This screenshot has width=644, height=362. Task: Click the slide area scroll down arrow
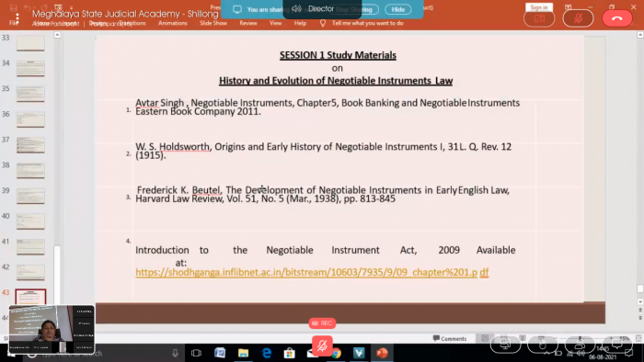click(x=640, y=301)
